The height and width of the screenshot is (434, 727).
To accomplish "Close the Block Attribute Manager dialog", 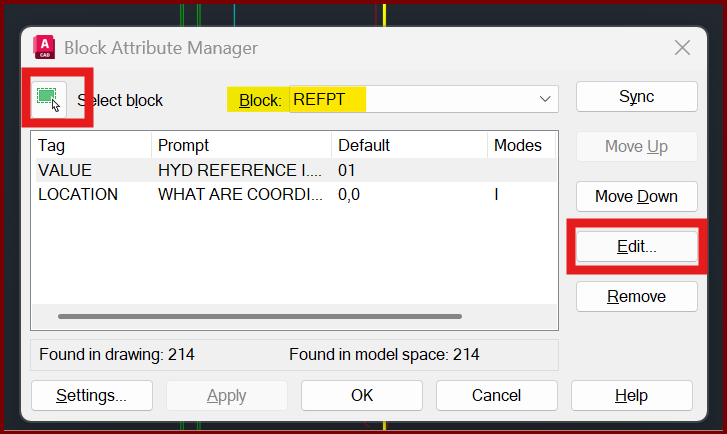I will pos(682,47).
